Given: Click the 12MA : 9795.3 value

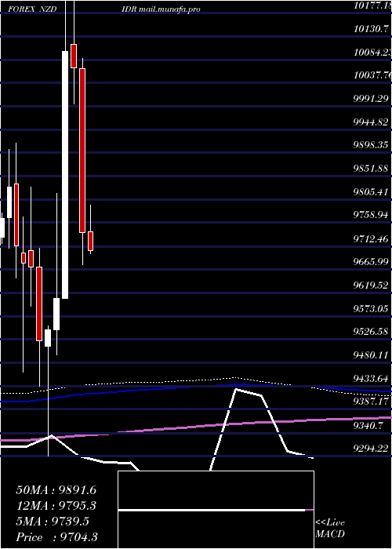Looking at the screenshot, I should [56, 506].
